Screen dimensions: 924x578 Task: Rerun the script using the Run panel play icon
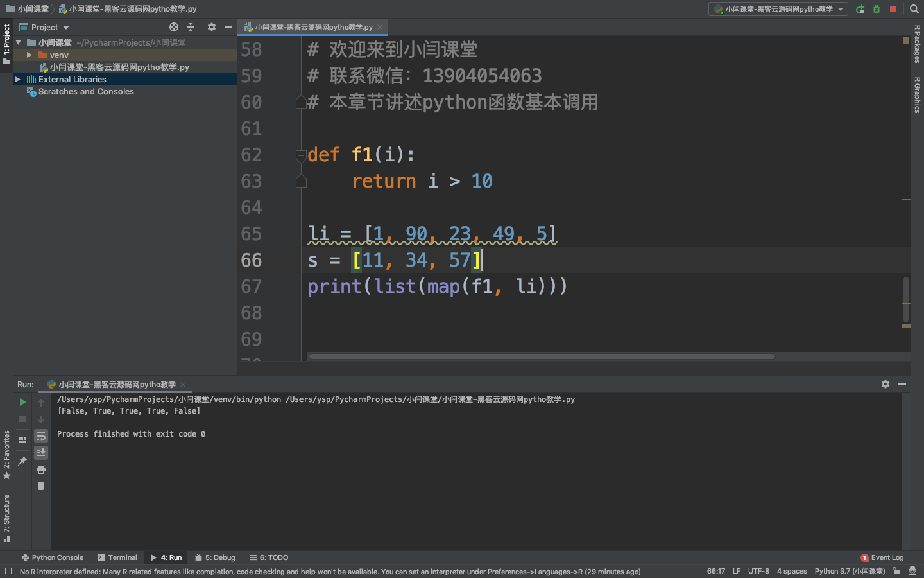pos(22,402)
